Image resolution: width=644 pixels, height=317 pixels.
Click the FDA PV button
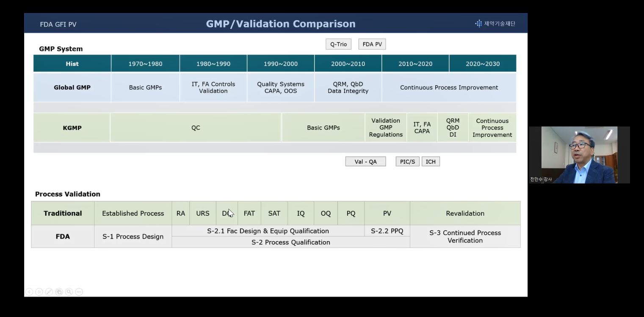click(x=372, y=44)
